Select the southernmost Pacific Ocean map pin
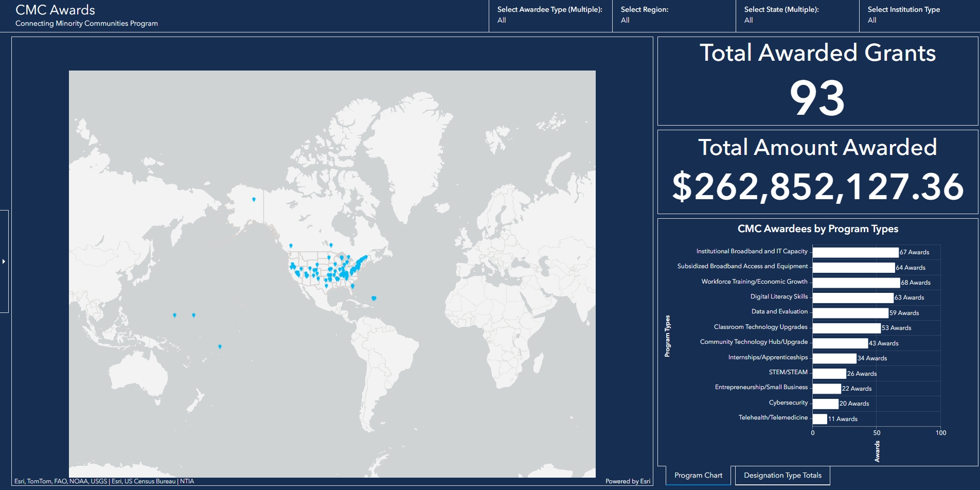 [220, 346]
